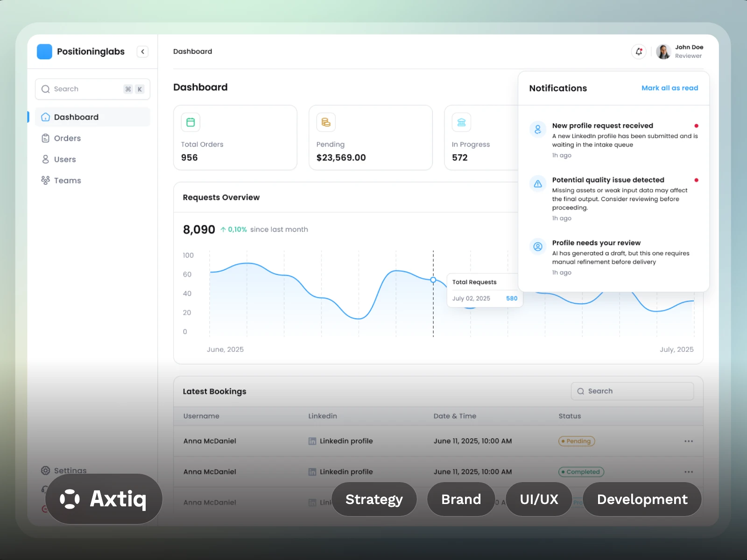Click the Total Requests tooltip value 580

[x=512, y=298]
